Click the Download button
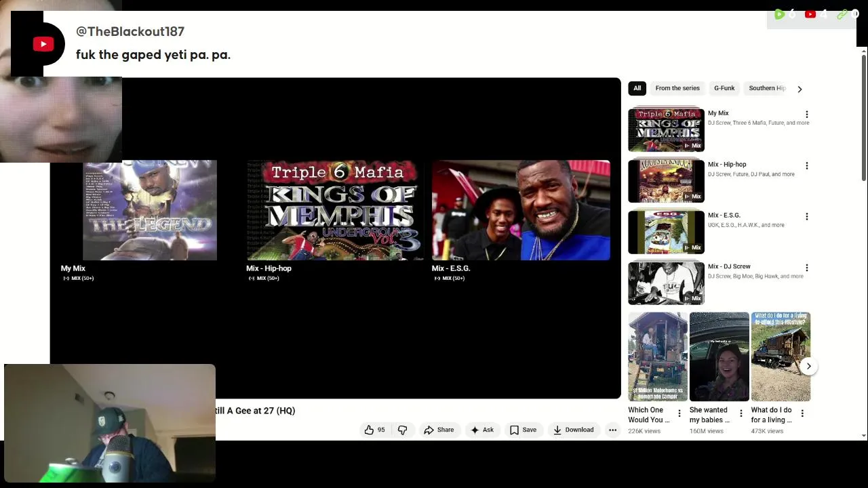This screenshot has height=488, width=868. [x=574, y=430]
